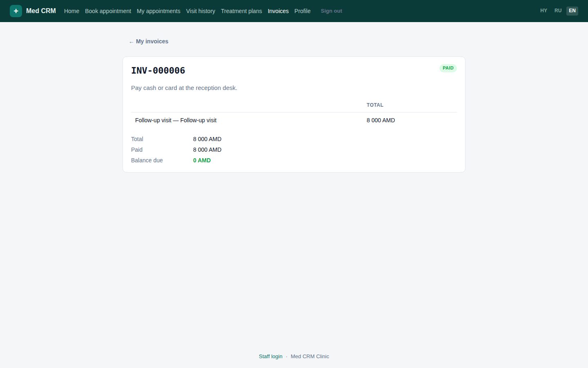
Task: Click the green 0 AMD balance value
Action: 202,160
